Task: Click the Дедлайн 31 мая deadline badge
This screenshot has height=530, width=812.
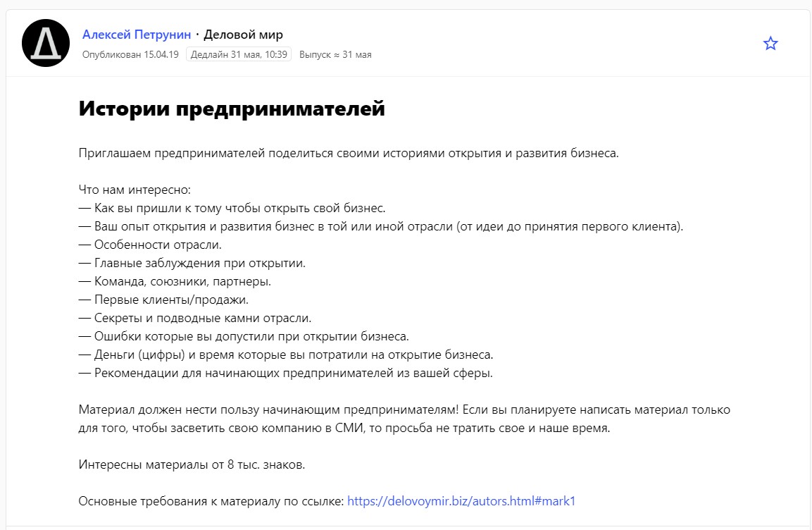Action: pyautogui.click(x=239, y=54)
